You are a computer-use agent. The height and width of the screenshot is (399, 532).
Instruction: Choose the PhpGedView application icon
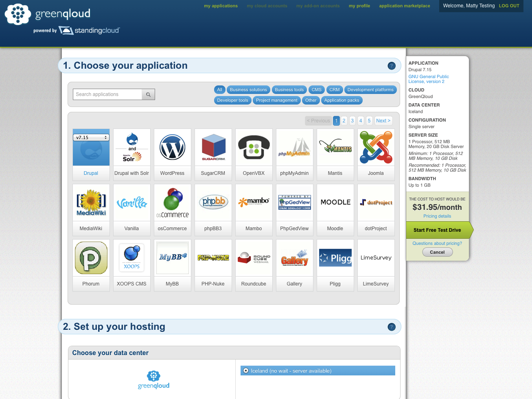295,203
